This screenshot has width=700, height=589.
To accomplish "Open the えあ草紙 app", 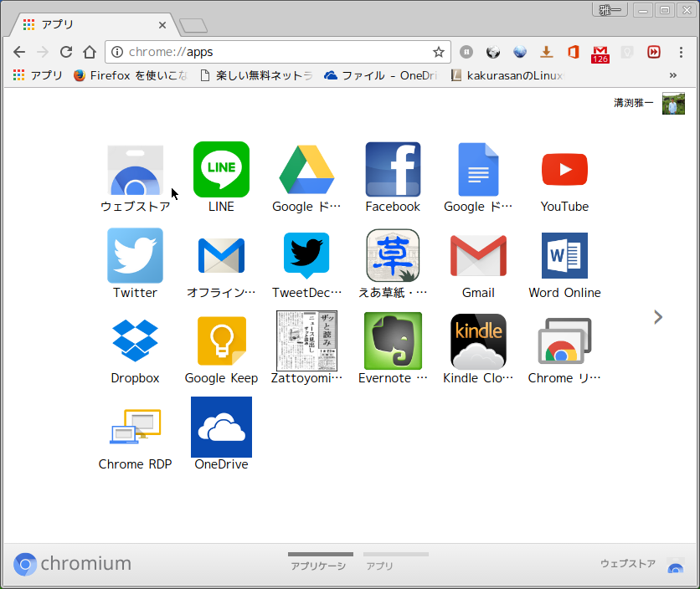I will click(x=393, y=256).
